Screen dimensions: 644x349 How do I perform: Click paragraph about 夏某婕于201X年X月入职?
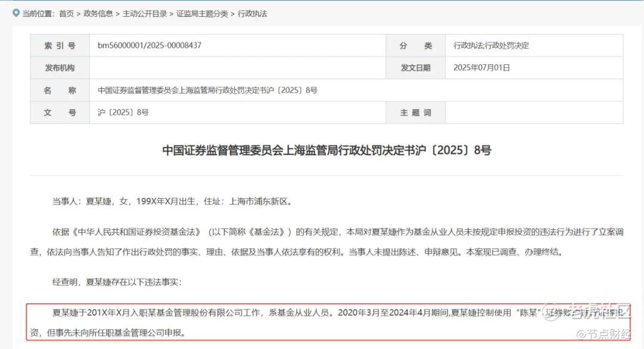click(x=328, y=322)
